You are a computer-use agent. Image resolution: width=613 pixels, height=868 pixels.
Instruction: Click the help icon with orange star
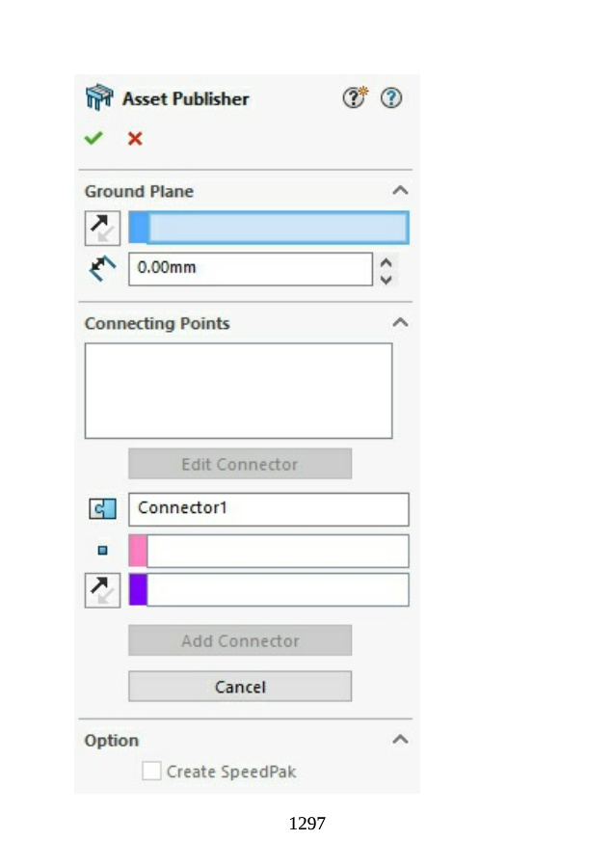click(x=356, y=97)
